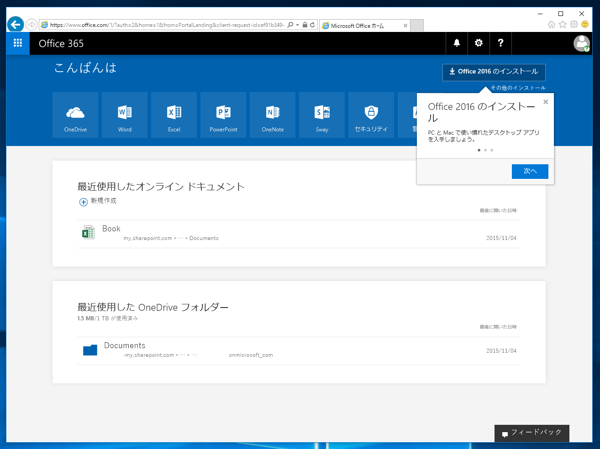Image resolution: width=600 pixels, height=449 pixels.
Task: Open browser favorites star
Action: point(562,24)
